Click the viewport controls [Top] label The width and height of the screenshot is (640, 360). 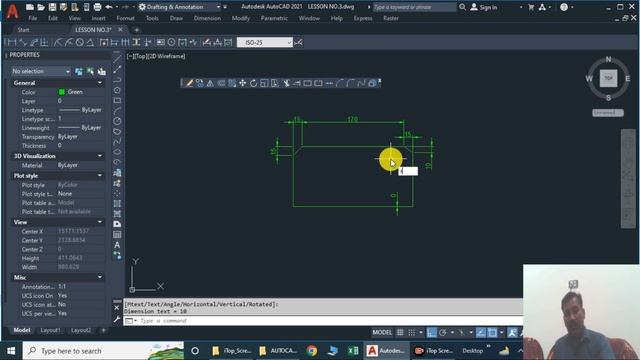(141, 56)
